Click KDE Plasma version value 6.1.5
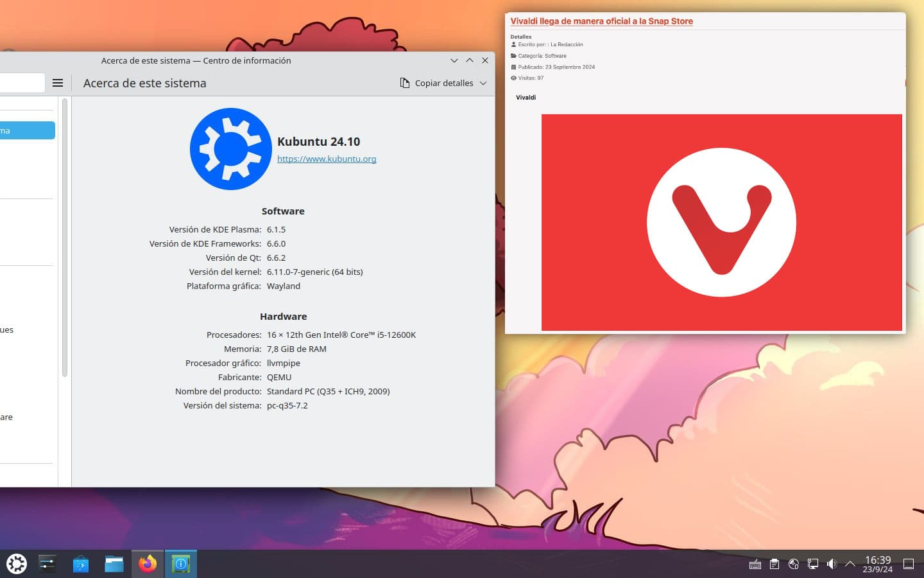Image resolution: width=924 pixels, height=578 pixels. [276, 229]
